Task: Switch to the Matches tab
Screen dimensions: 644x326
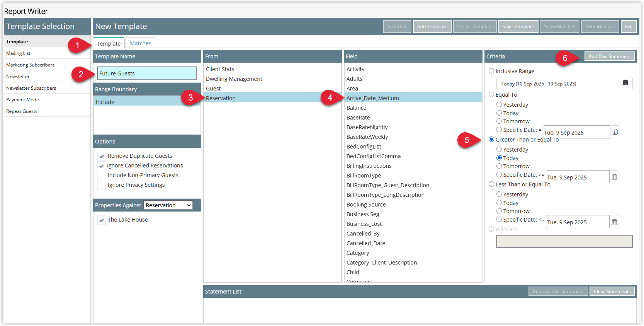Action: 141,43
